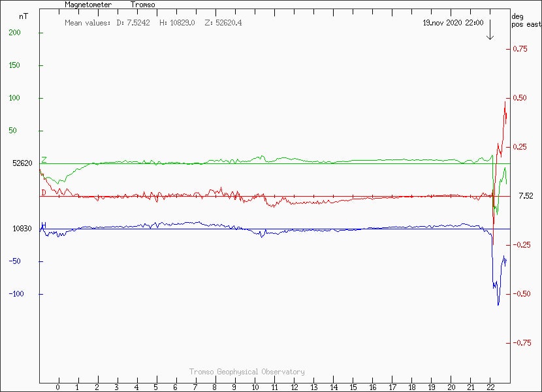
Task: Click hour 14 on the time axis
Action: click(334, 387)
